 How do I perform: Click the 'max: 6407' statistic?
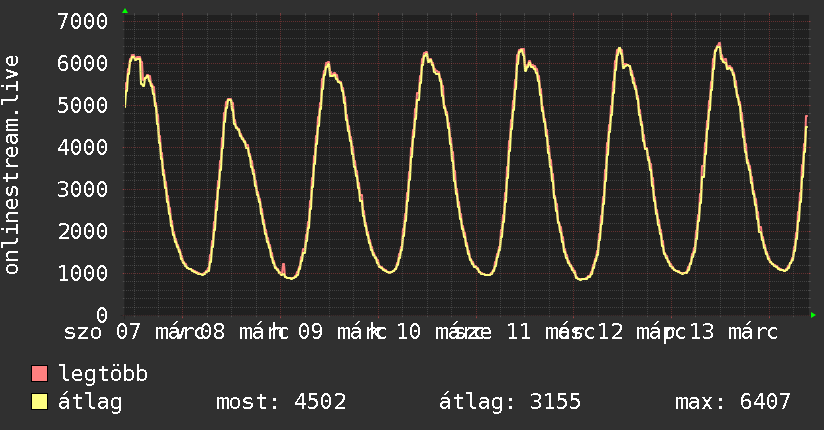733,402
